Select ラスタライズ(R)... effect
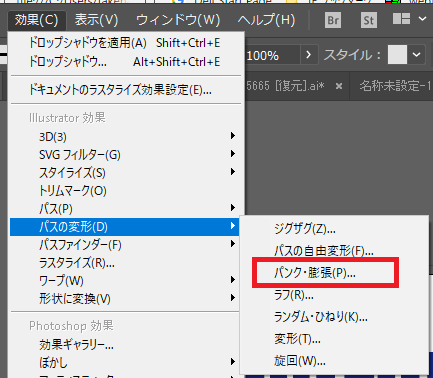 point(125,263)
